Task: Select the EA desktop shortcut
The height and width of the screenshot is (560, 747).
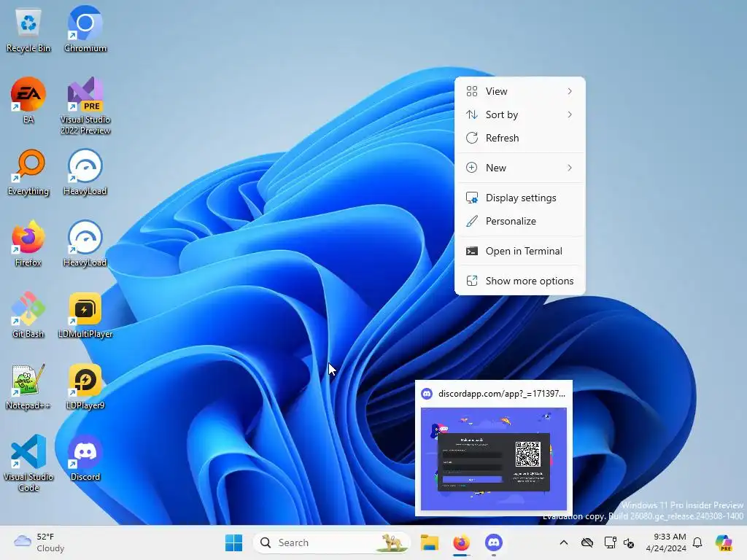Action: (x=28, y=101)
